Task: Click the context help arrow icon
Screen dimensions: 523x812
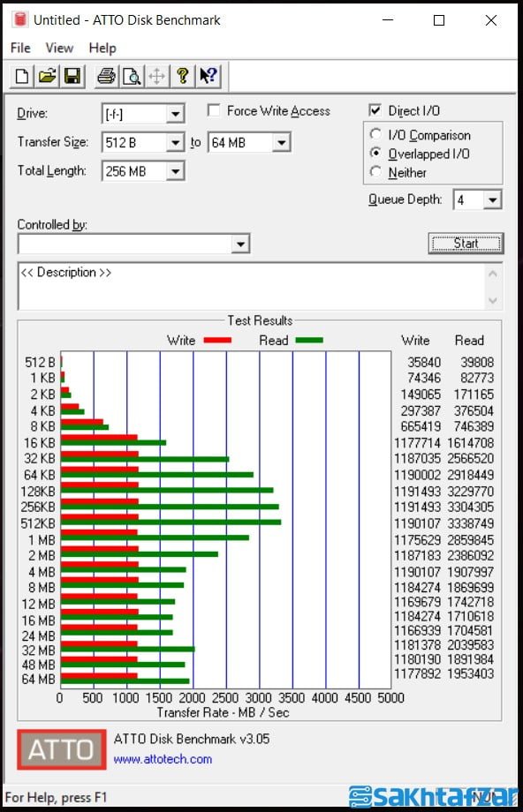Action: (x=208, y=76)
